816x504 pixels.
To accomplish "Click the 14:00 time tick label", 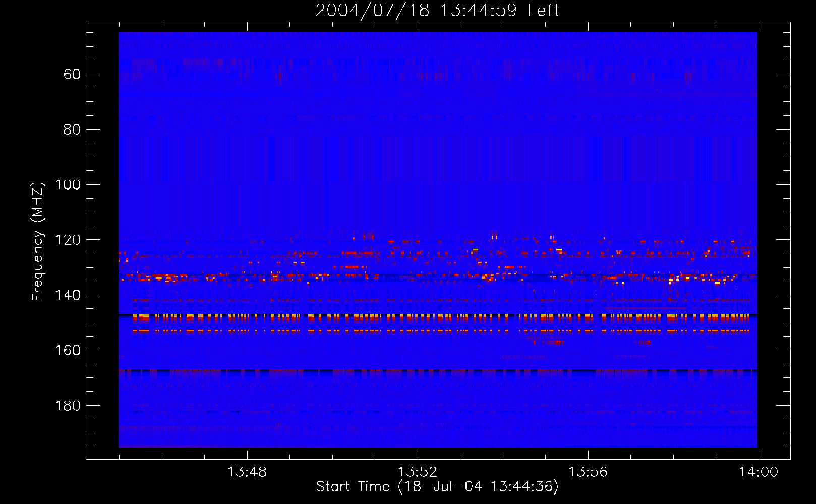I will tap(759, 472).
